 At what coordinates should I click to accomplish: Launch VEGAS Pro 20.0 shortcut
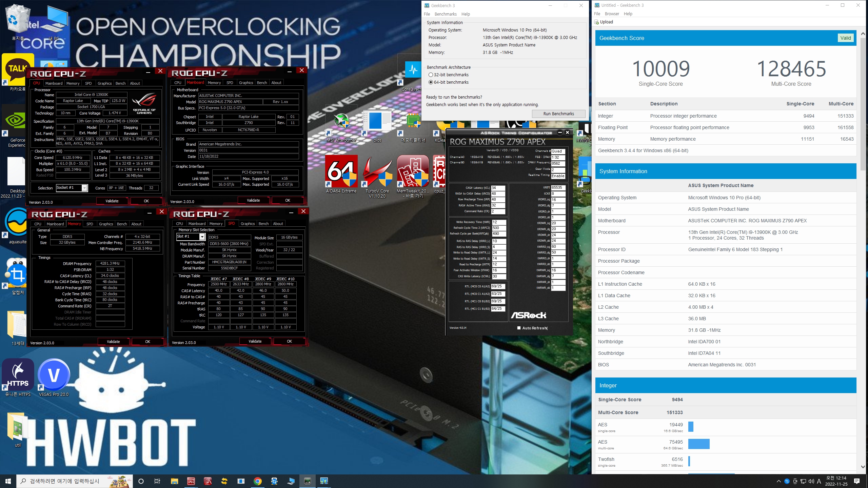54,378
